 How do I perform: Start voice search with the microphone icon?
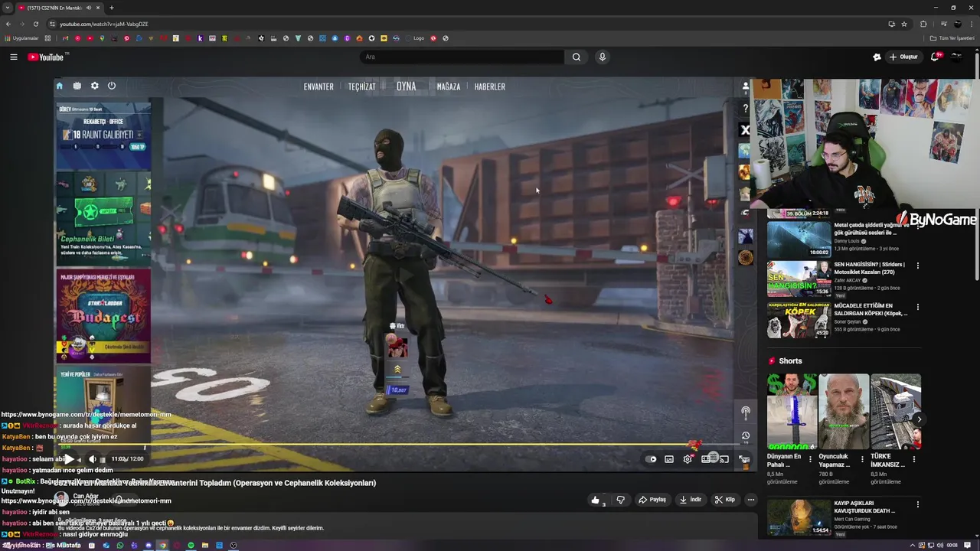coord(603,57)
